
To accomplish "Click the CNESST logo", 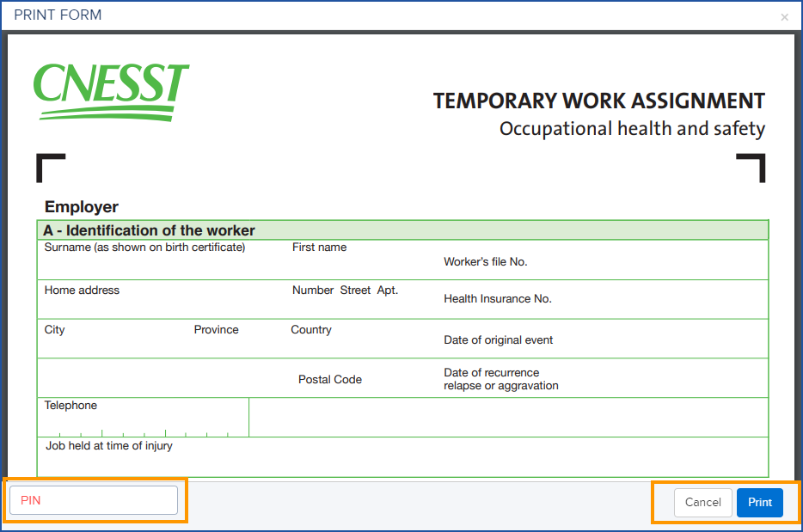I will point(111,89).
